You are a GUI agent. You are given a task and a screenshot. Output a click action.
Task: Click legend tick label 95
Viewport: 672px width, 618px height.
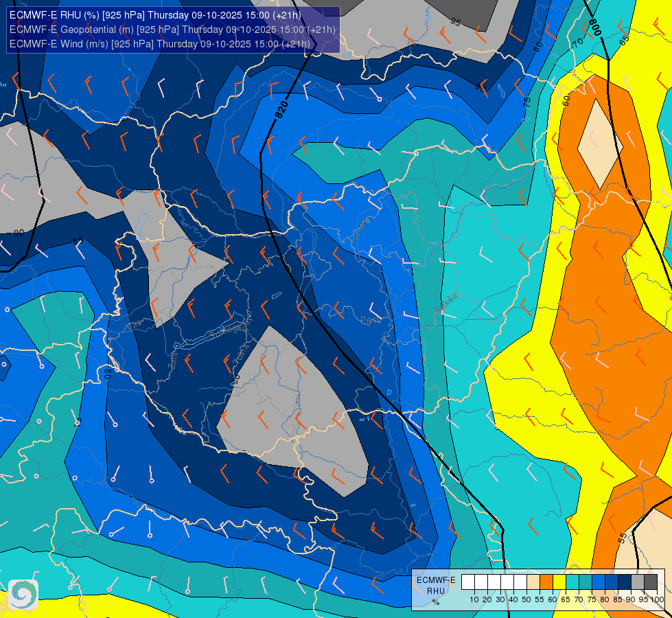(x=644, y=599)
